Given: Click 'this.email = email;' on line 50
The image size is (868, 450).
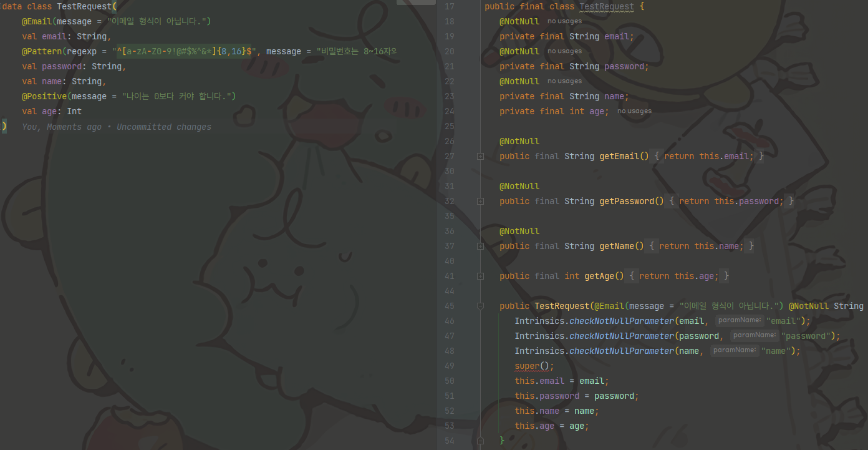Looking at the screenshot, I should pyautogui.click(x=562, y=381).
